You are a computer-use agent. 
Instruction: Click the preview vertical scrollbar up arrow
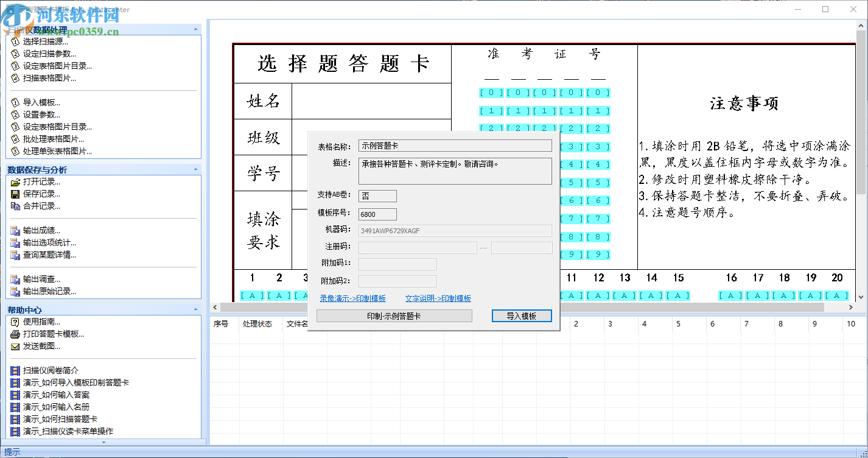click(861, 26)
